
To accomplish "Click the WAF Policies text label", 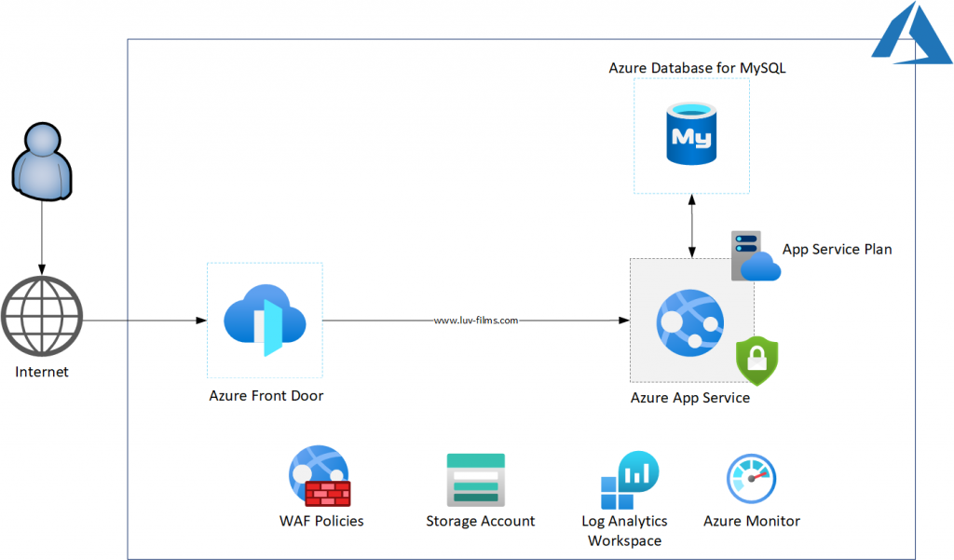I will pyautogui.click(x=321, y=521).
